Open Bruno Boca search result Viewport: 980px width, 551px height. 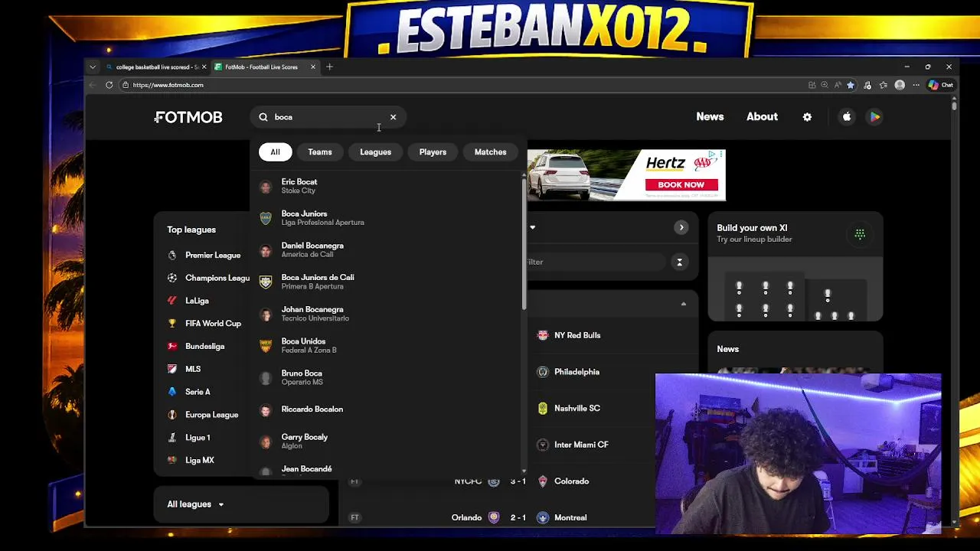(387, 377)
